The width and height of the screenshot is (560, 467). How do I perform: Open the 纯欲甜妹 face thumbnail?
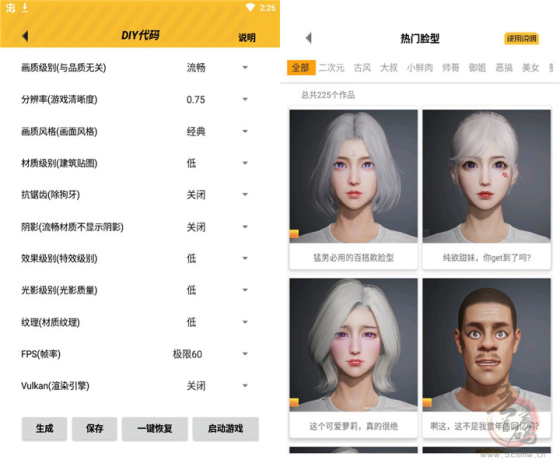tap(486, 176)
